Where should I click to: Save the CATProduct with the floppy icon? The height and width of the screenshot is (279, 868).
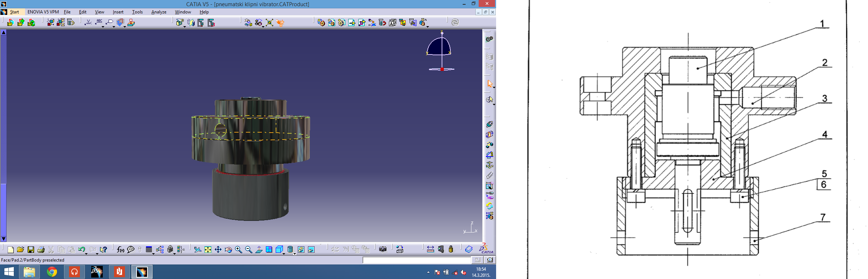pos(31,250)
